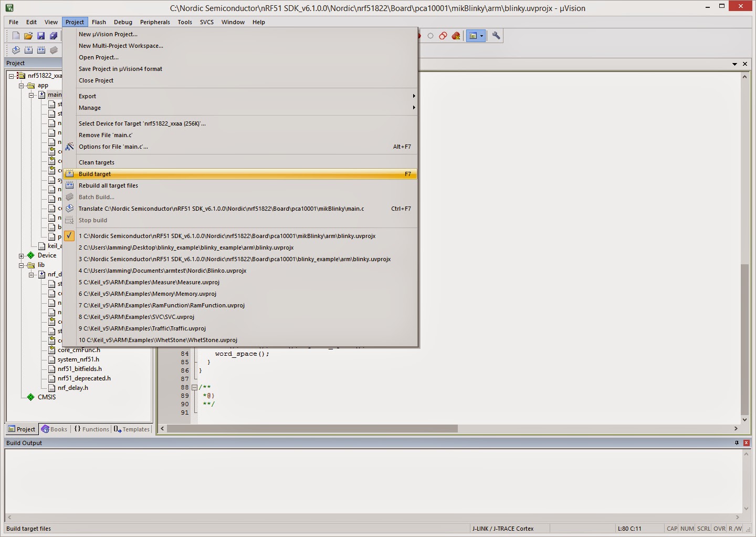Choose Clean targets menu entry

point(240,162)
